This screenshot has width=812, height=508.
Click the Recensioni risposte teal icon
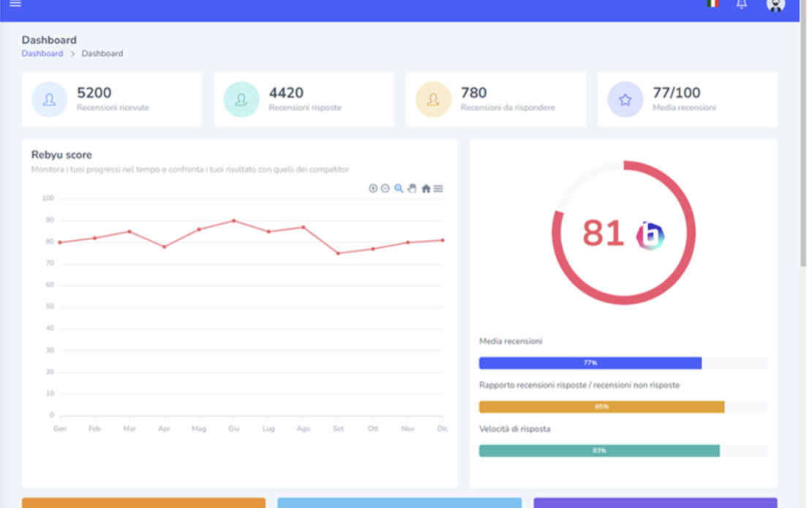[x=241, y=100]
